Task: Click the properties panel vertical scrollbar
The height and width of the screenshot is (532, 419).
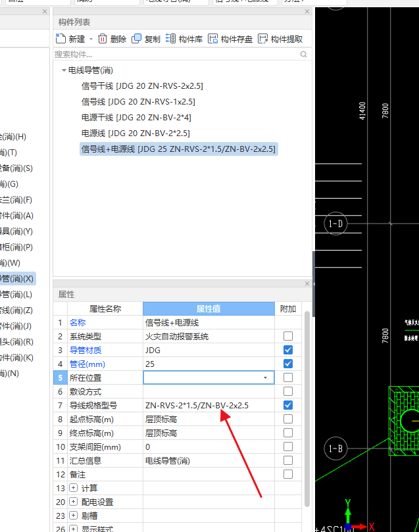Action: (x=307, y=409)
